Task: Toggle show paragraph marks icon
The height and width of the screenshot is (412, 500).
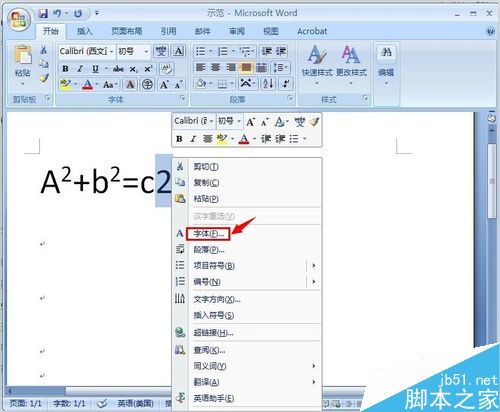Action: [286, 83]
